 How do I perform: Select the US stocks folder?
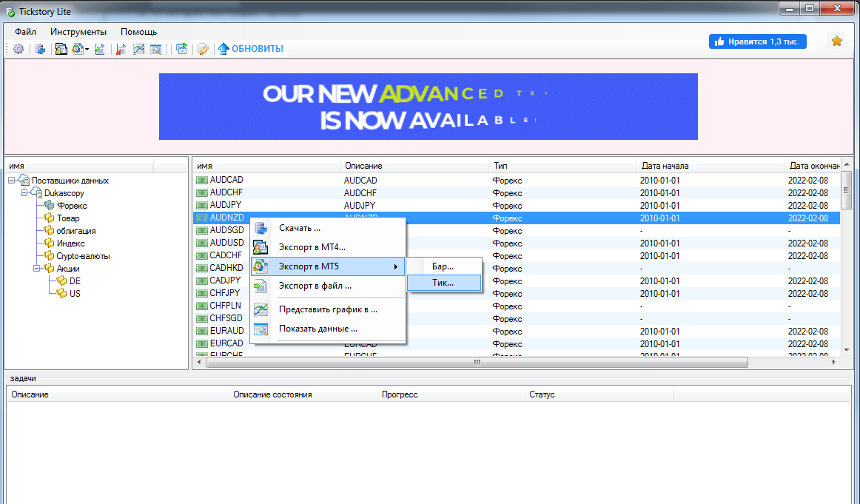tap(75, 293)
